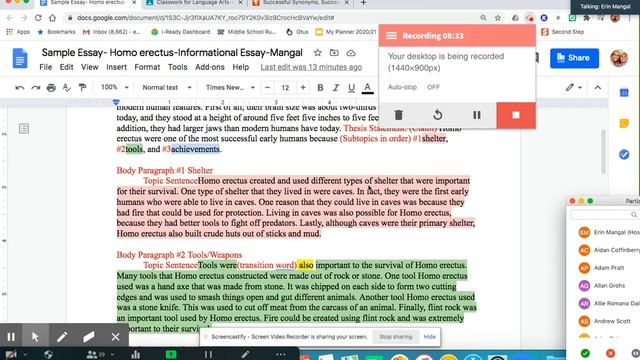Open the Times New font dropdown

click(x=230, y=87)
